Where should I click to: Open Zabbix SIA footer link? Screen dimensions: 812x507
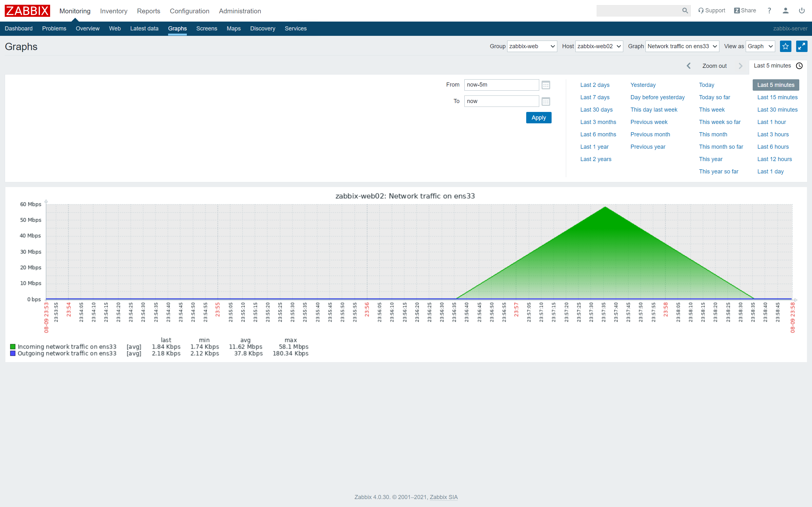(x=443, y=497)
